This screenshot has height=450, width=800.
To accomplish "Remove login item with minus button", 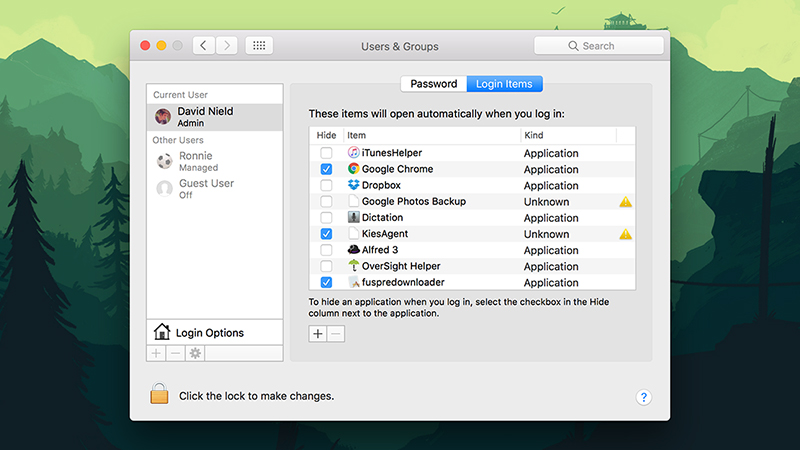I will point(336,334).
